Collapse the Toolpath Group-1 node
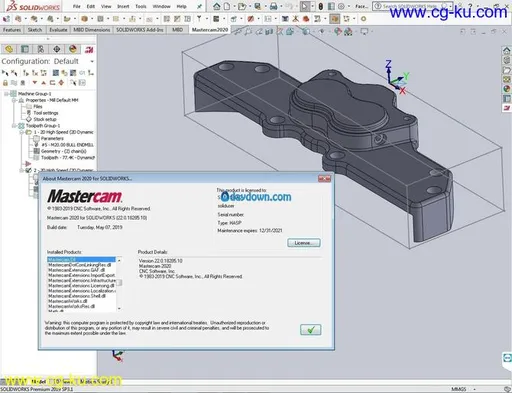 tap(14, 126)
